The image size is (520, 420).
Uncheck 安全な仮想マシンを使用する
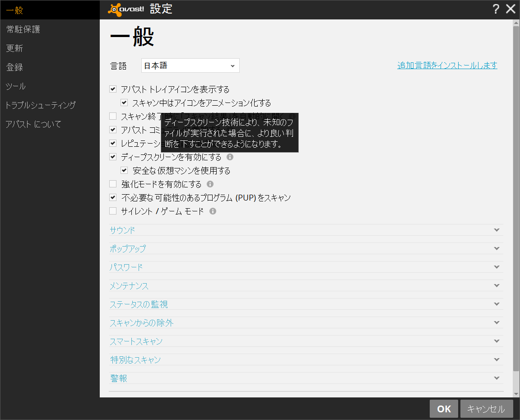tap(124, 170)
